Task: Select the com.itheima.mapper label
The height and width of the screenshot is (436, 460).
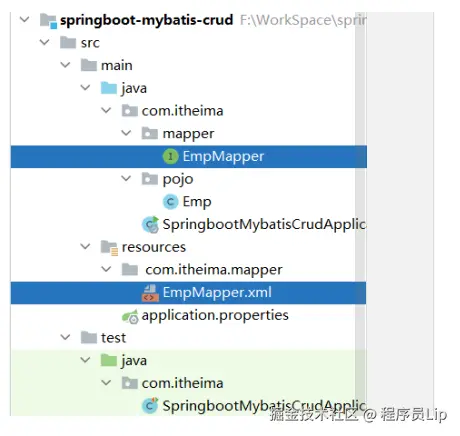Action: (214, 270)
